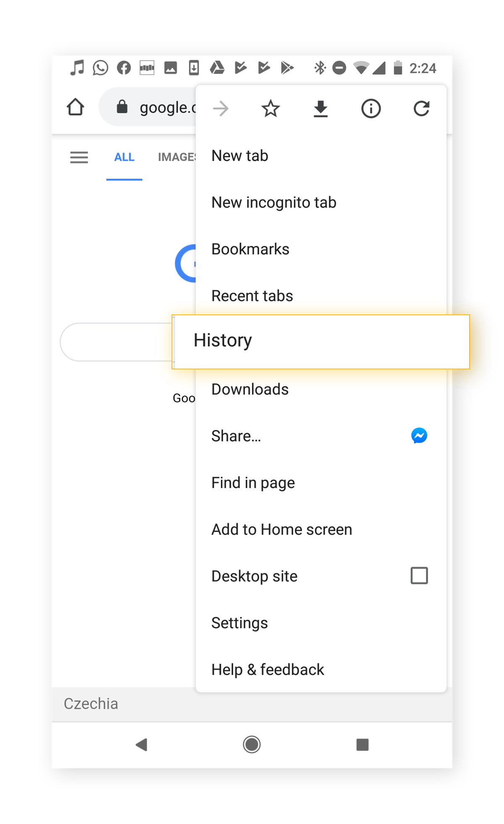Tap the Play Store notification icon
Image resolution: width=504 pixels, height=824 pixels.
(x=287, y=67)
